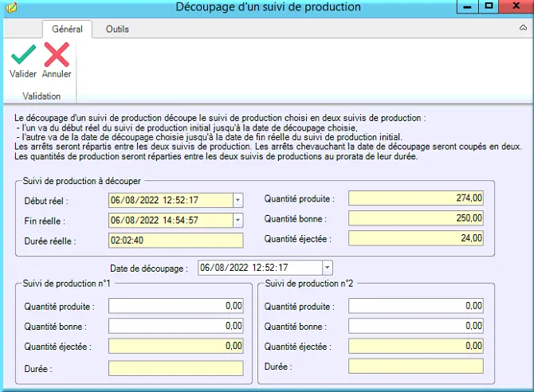
Task: Click the Quantité éjectée field showing 24,00
Action: tap(416, 238)
